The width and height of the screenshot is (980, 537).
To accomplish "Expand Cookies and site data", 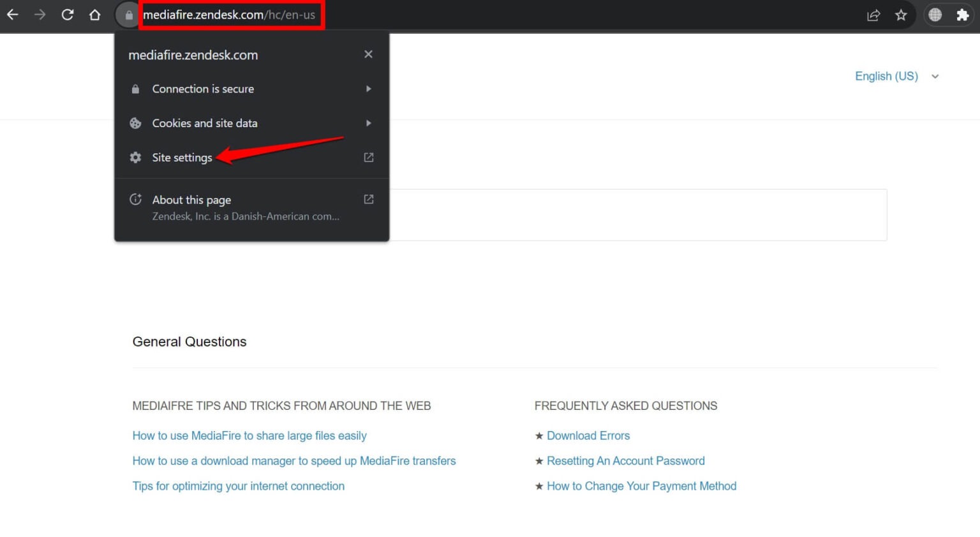I will [x=369, y=123].
